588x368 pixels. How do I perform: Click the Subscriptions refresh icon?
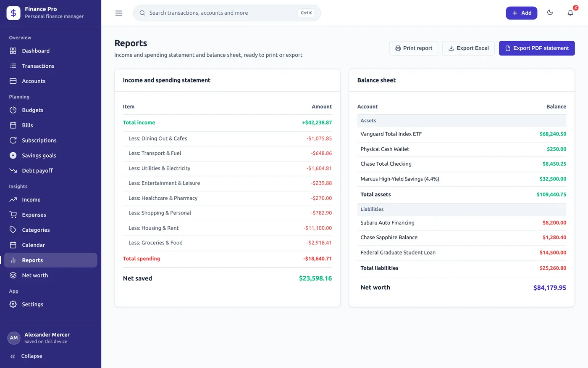(x=13, y=140)
